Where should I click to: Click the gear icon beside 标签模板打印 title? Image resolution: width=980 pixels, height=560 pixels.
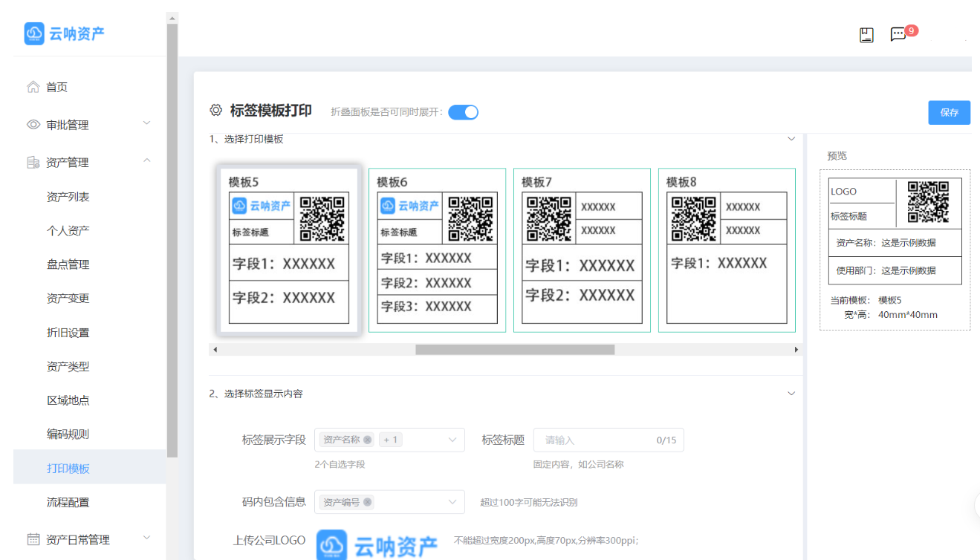tap(215, 110)
